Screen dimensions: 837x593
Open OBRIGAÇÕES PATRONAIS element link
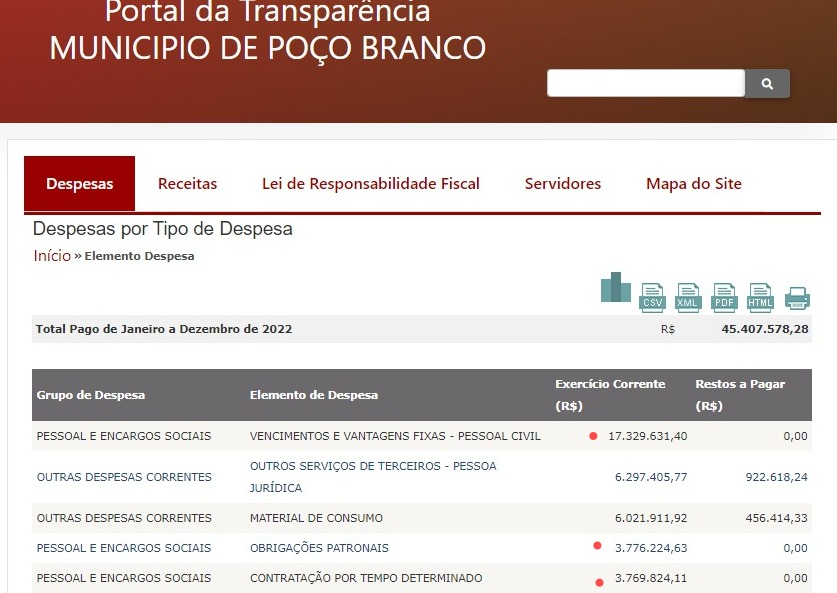tap(319, 548)
